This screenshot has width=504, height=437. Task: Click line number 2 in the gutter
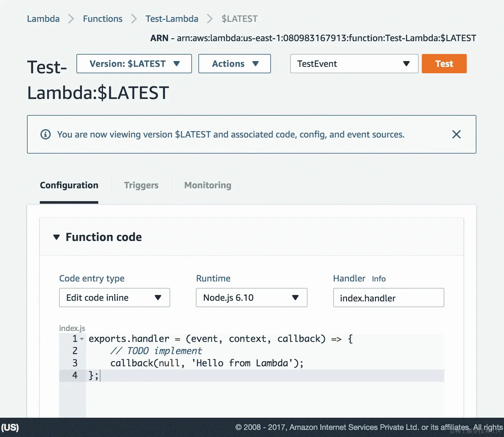pos(75,351)
